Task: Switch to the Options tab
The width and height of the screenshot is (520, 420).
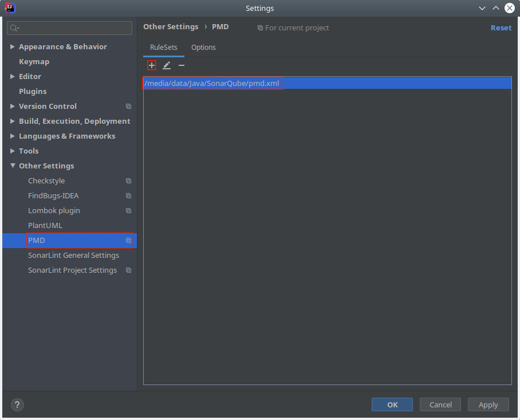Action: (x=203, y=48)
